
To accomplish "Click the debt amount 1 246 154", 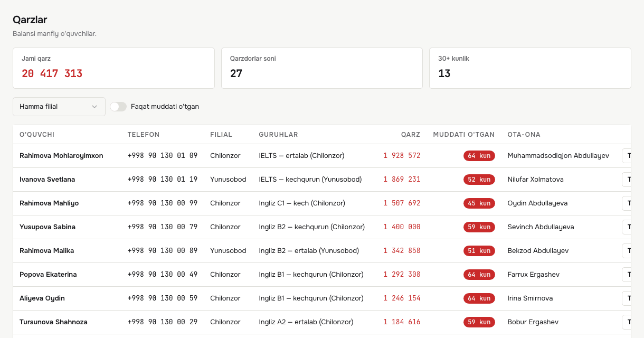I will 402,298.
